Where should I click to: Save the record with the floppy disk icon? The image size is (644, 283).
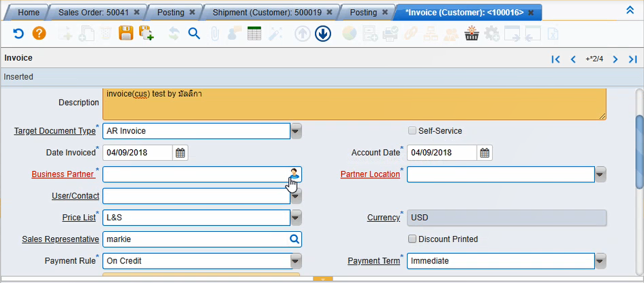click(x=125, y=33)
